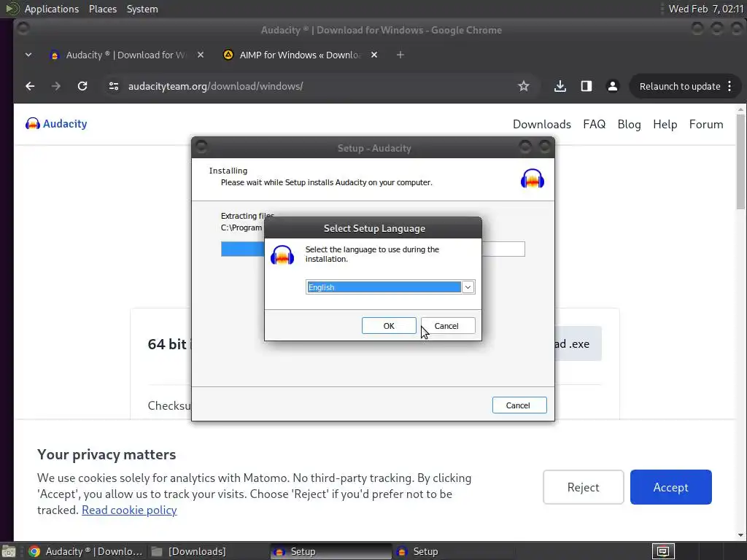Image resolution: width=747 pixels, height=560 pixels.
Task: Switch to the AIMP for Windows tab
Action: pyautogui.click(x=299, y=55)
